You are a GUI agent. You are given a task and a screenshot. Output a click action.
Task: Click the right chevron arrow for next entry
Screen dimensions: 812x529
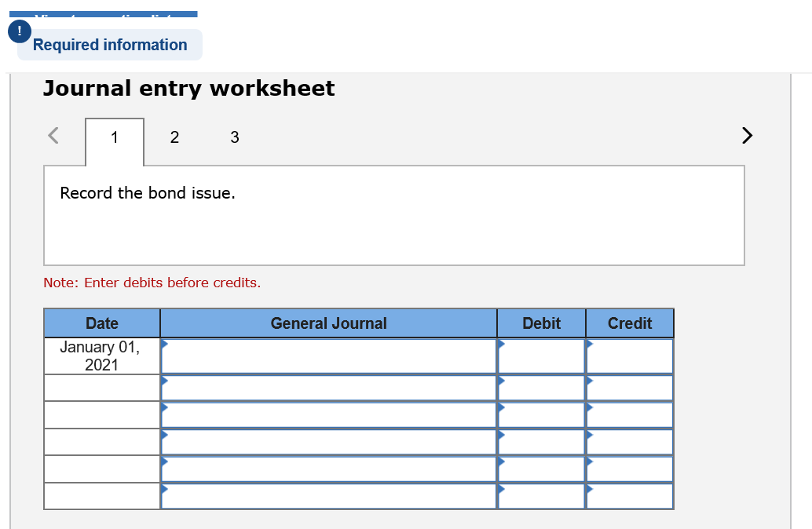pos(746,135)
